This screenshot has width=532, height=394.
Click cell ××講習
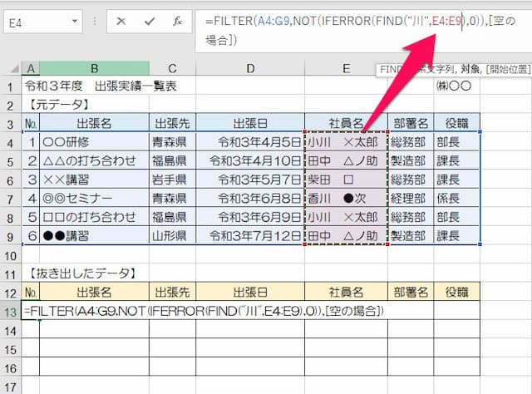[94, 180]
